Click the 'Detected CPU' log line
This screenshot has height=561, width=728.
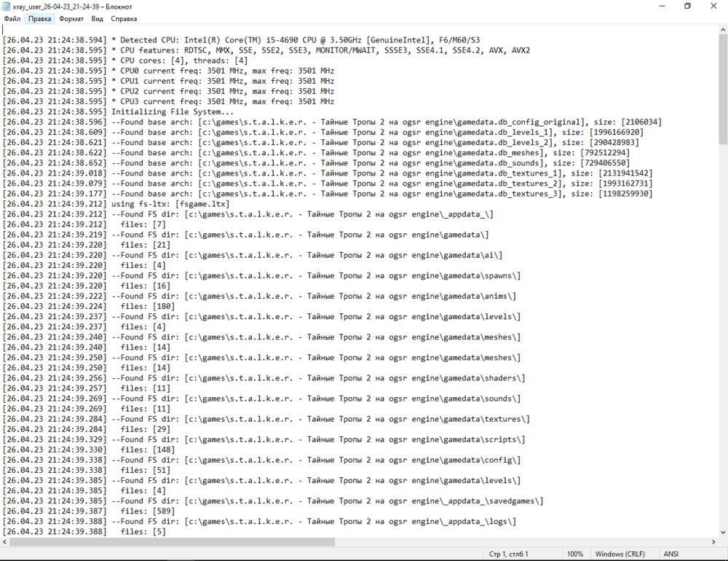(x=242, y=40)
